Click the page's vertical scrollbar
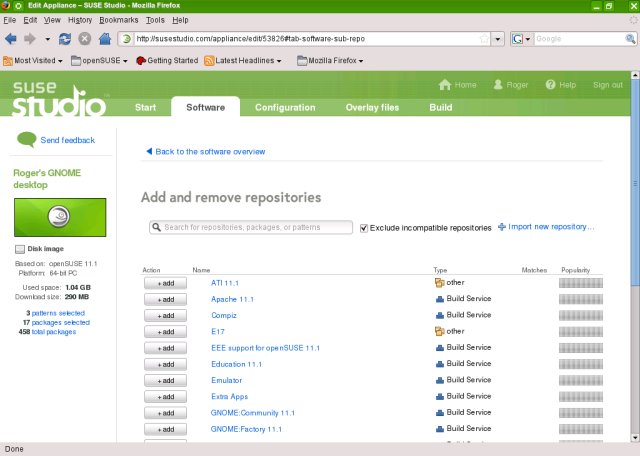 click(633, 250)
